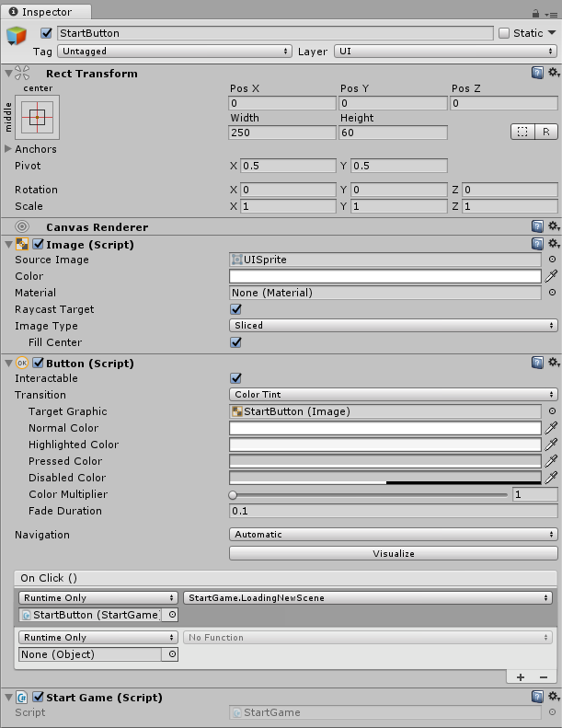
Task: Open the Image Type dropdown
Action: click(394, 326)
